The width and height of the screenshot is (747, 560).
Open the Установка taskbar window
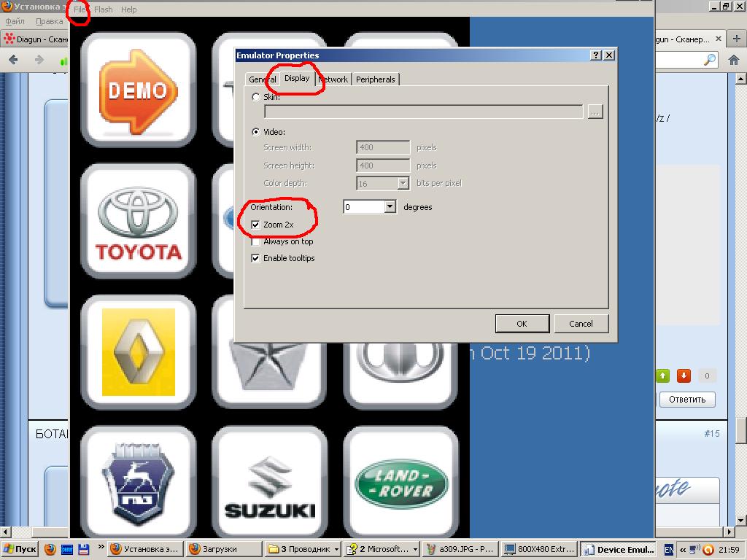pyautogui.click(x=144, y=550)
